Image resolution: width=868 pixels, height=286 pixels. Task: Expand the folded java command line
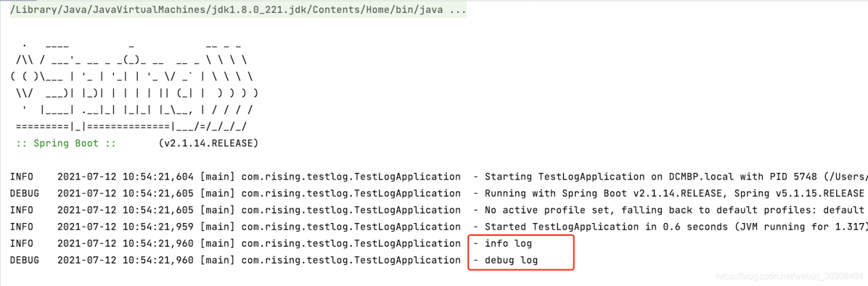[x=237, y=11]
